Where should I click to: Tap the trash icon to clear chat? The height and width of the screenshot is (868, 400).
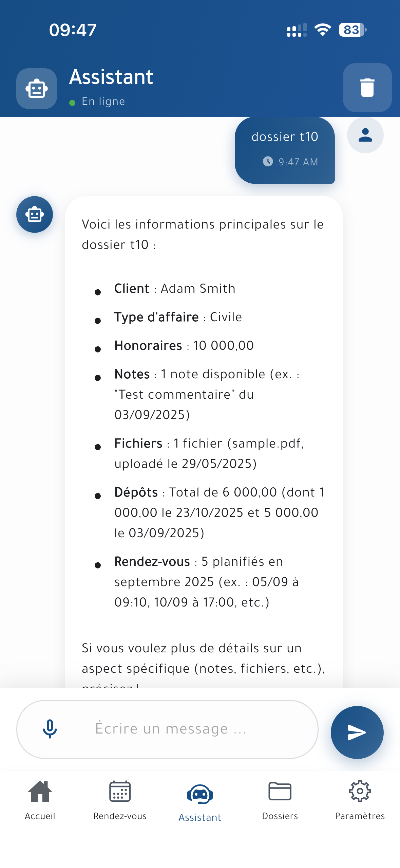(x=367, y=88)
